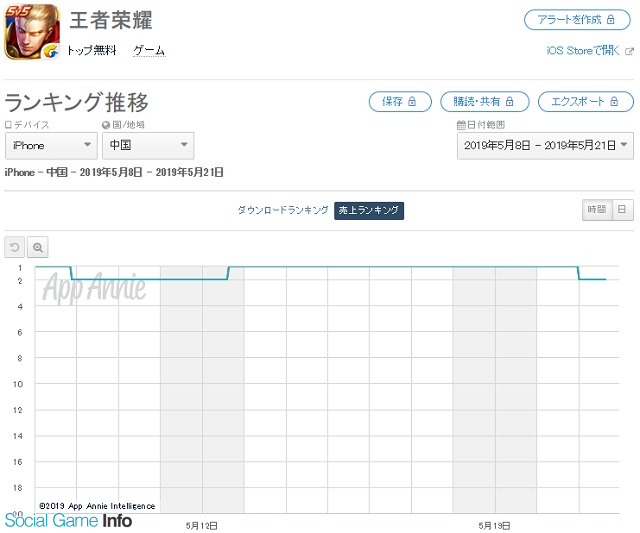The width and height of the screenshot is (640, 533).
Task: Activate the magnifier zoom icon
Action: 38,247
